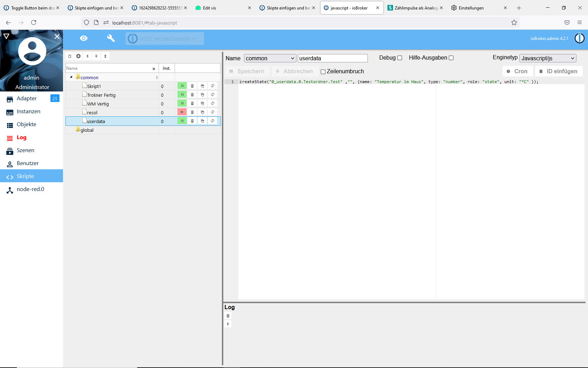Viewport: 588px width, 368px height.
Task: Delete the resol script
Action: pos(192,112)
